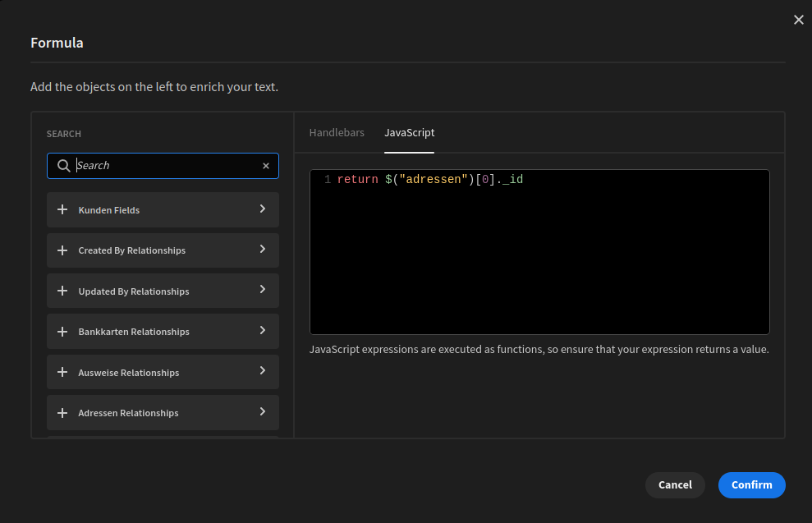The width and height of the screenshot is (812, 523).
Task: Switch to the JavaScript tab
Action: click(409, 132)
